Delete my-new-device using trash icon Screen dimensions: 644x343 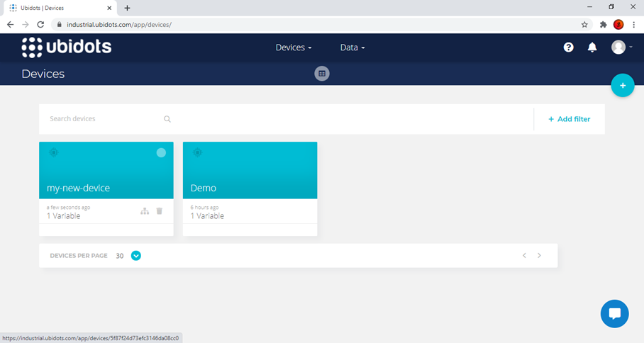[x=160, y=211]
